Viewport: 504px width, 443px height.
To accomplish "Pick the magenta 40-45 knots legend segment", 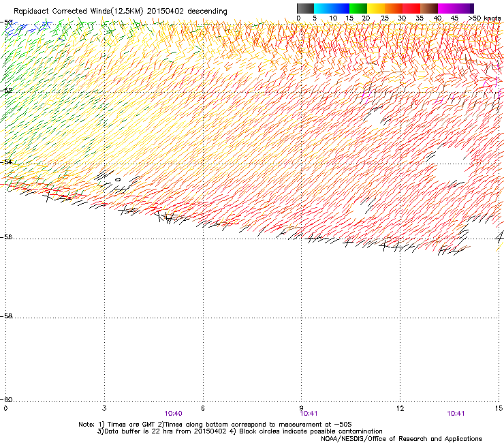I will 447,8.
